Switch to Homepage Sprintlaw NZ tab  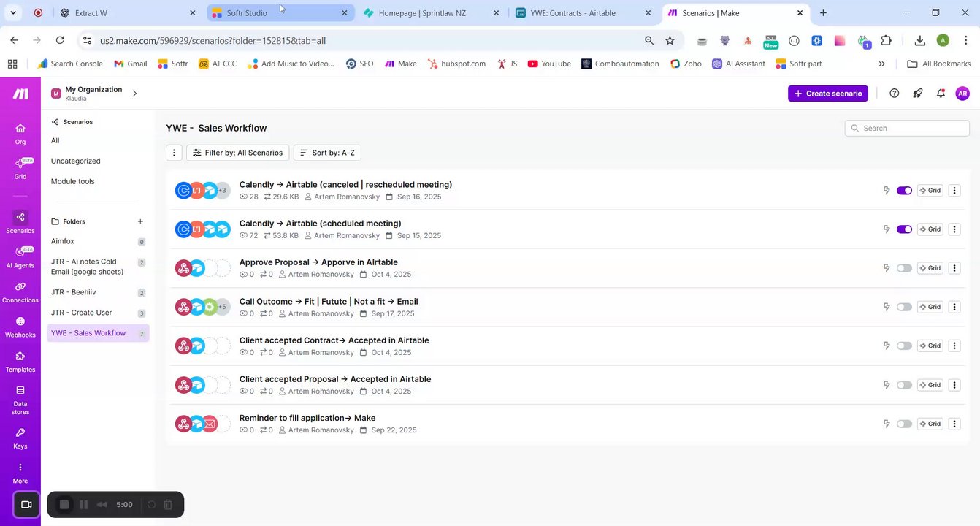click(431, 13)
